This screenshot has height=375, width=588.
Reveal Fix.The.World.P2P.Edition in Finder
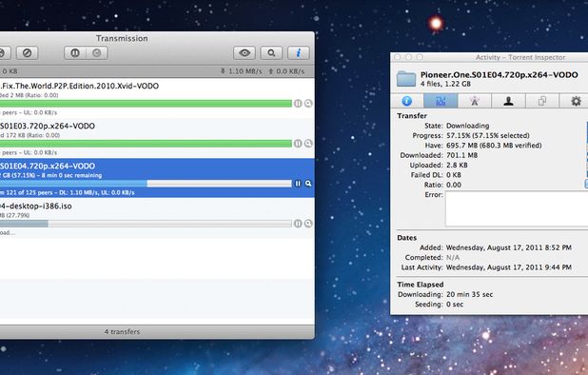[x=308, y=104]
